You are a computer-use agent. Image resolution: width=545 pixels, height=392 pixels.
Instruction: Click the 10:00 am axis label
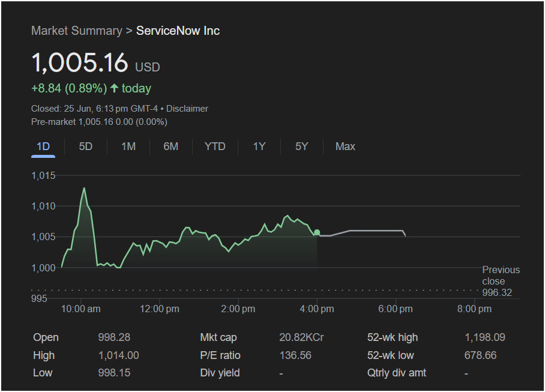tap(80, 309)
